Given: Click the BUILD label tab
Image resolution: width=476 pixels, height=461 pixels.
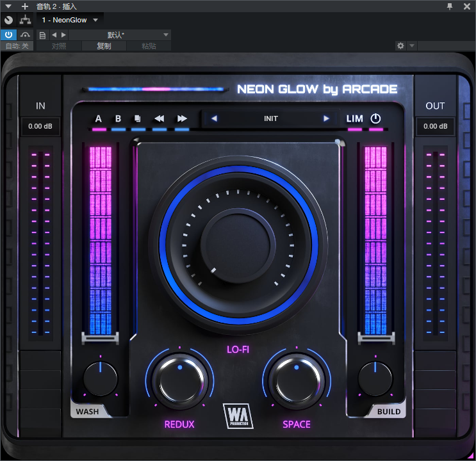Looking at the screenshot, I should [389, 412].
